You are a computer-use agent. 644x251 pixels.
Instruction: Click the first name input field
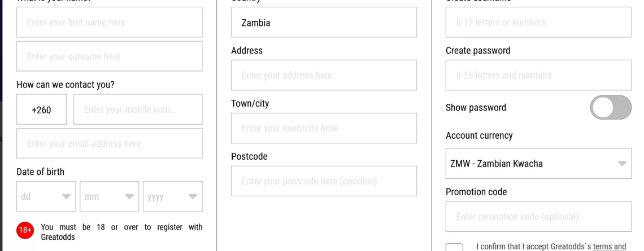[x=109, y=22]
